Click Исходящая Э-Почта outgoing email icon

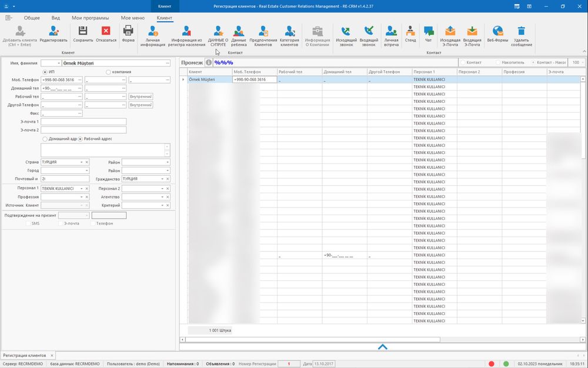click(x=450, y=31)
